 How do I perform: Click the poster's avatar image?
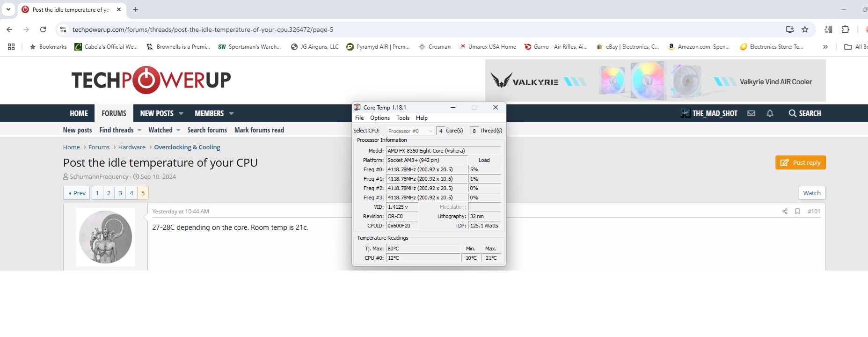pyautogui.click(x=105, y=237)
